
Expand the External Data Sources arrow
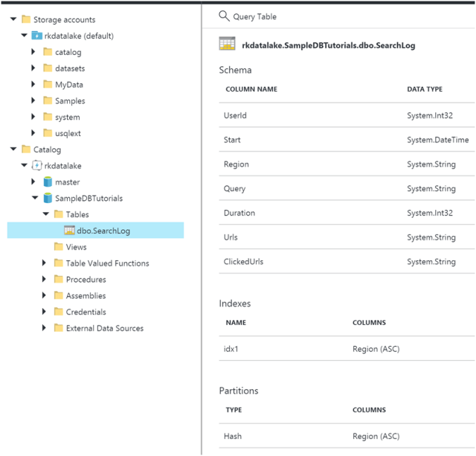pyautogui.click(x=45, y=327)
